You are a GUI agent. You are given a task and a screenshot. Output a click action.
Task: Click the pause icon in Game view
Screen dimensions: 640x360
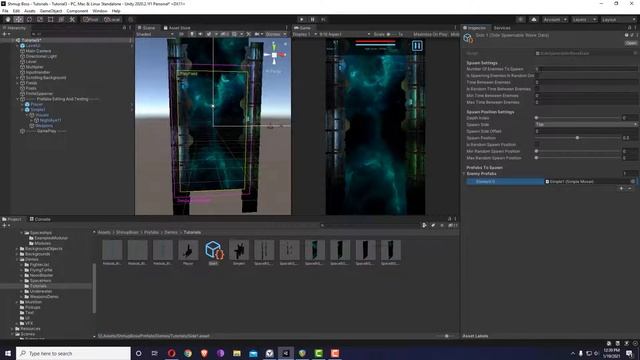coord(417,46)
